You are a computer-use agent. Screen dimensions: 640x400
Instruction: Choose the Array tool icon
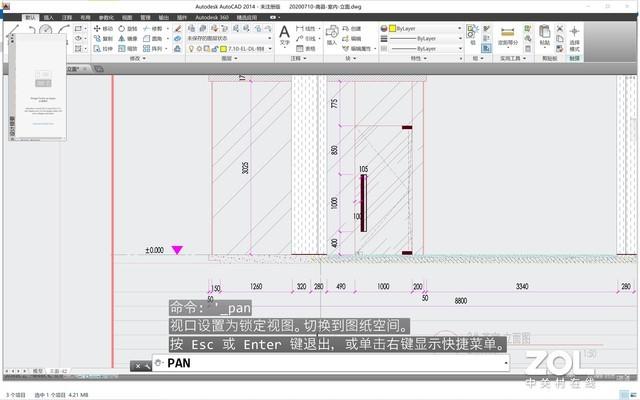point(147,48)
